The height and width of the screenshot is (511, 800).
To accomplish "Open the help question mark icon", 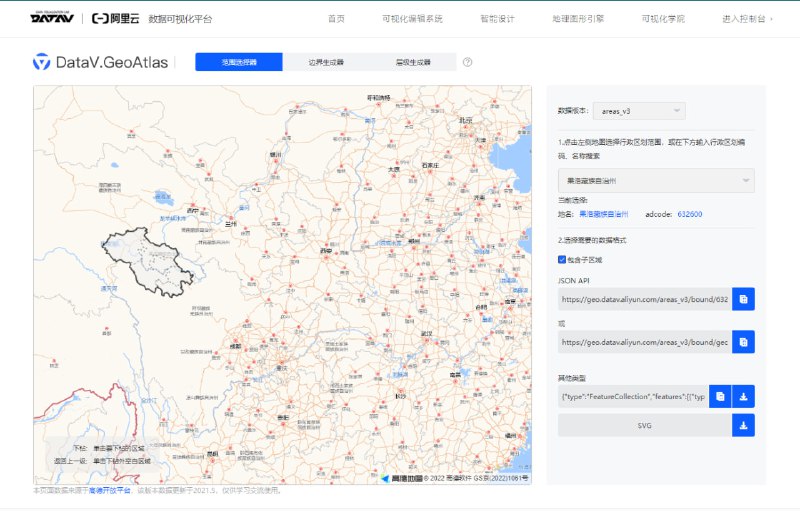I will 467,62.
